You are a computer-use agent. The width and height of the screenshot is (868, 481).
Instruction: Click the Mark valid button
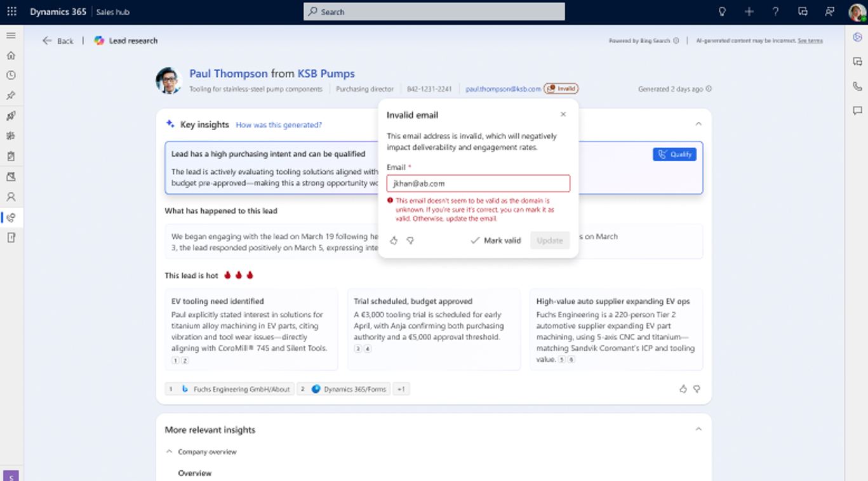pyautogui.click(x=496, y=240)
